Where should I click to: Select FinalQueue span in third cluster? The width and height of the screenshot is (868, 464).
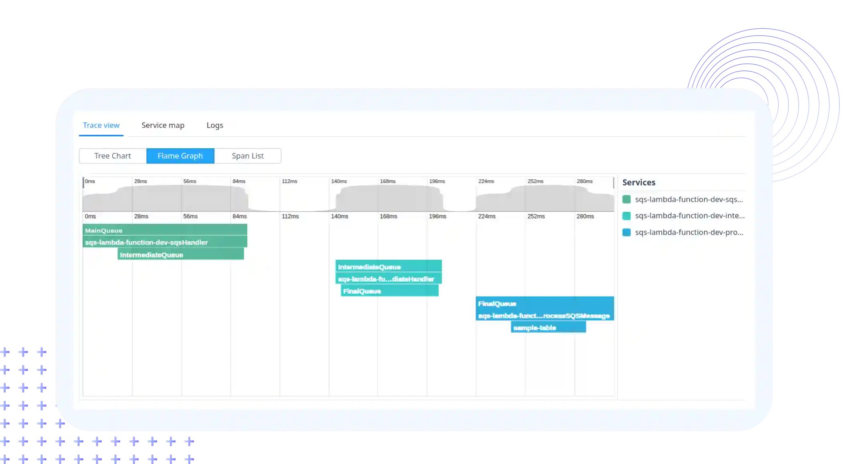coord(544,303)
